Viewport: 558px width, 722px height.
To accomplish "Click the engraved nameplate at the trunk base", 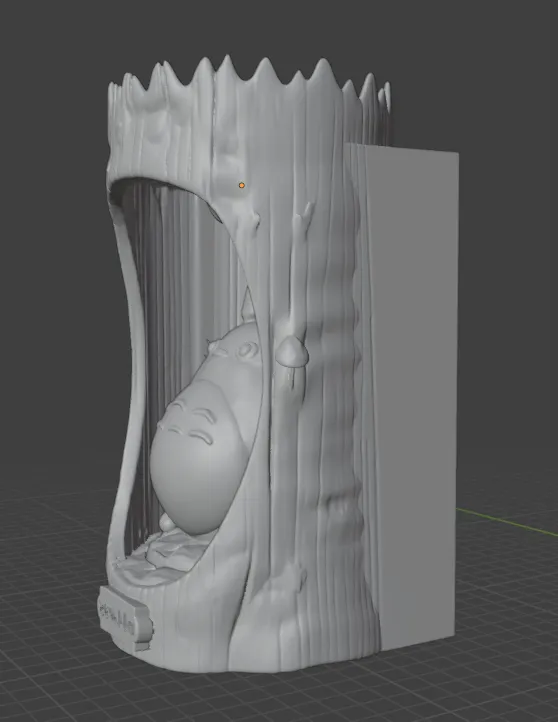I will pos(125,618).
